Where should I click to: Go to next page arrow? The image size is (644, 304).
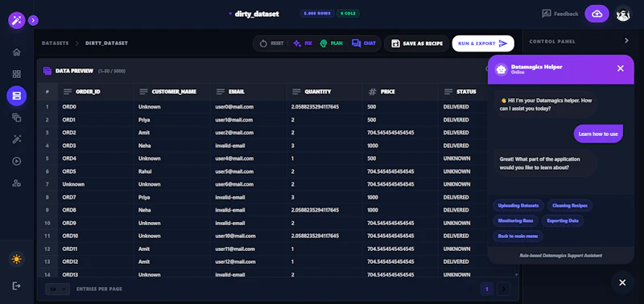504,290
